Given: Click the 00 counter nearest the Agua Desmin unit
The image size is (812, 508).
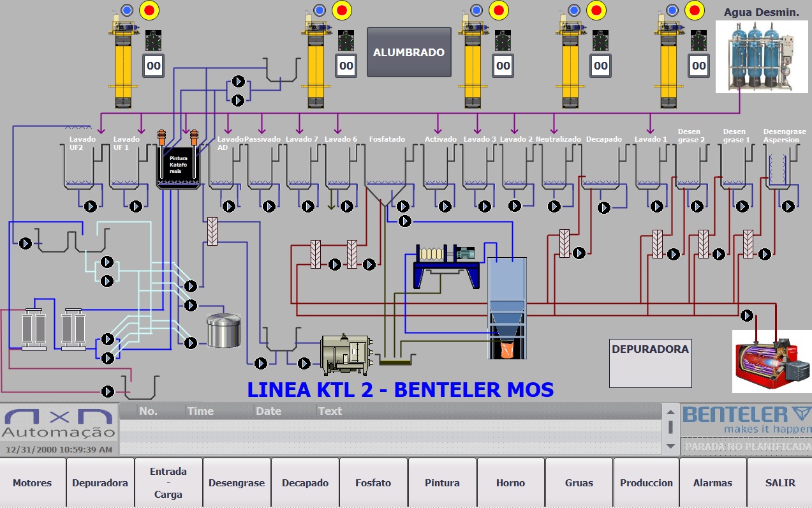Looking at the screenshot, I should 699,66.
